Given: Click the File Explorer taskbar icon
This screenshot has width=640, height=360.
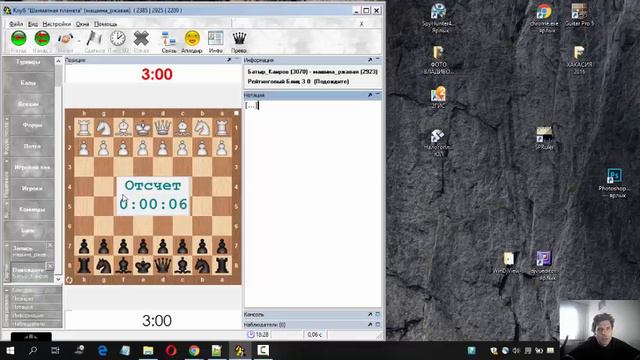Looking at the screenshot, I should click(148, 351).
